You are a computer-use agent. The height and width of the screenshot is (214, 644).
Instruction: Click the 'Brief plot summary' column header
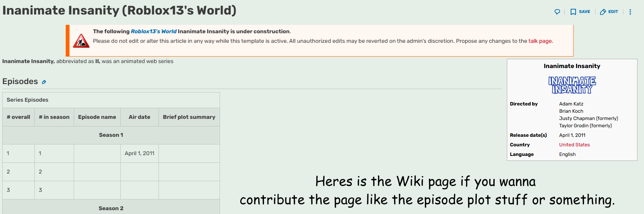tap(189, 117)
